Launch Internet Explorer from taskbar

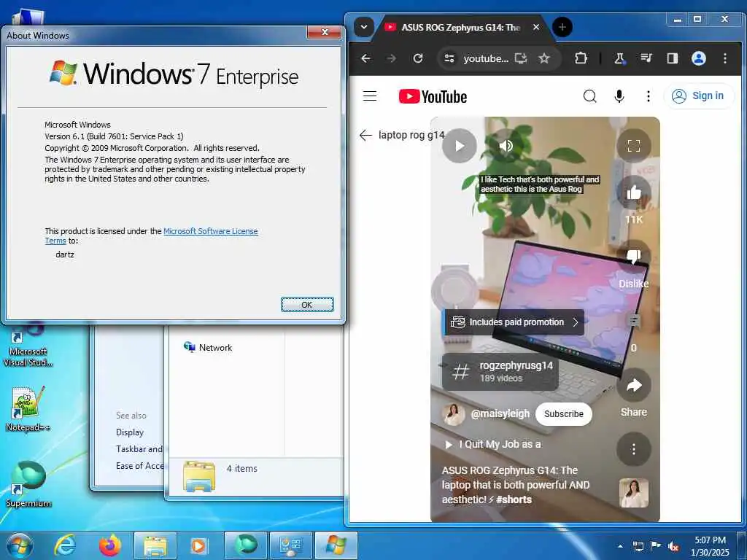pyautogui.click(x=65, y=545)
